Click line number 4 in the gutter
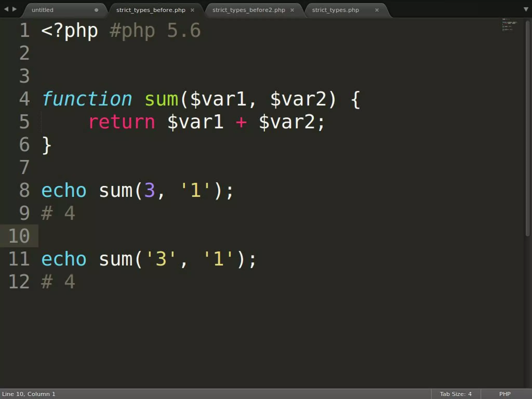The image size is (532, 399). 24,99
